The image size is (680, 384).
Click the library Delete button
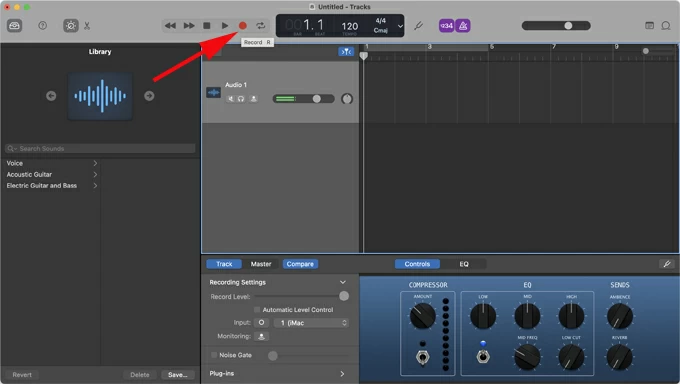coord(140,375)
